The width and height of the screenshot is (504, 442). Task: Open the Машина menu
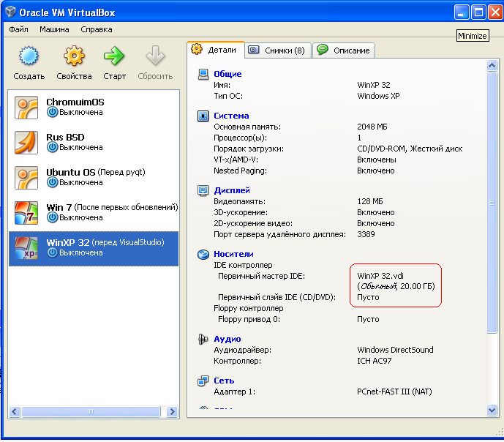pyautogui.click(x=55, y=29)
